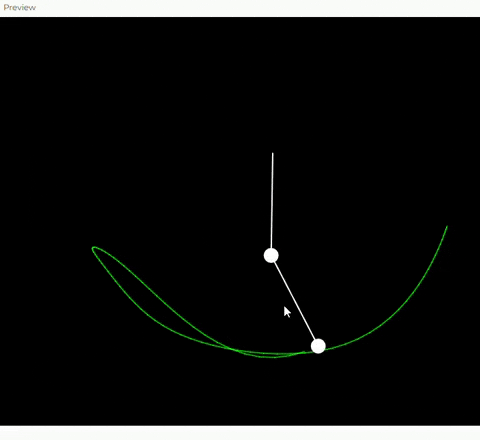Click the empty black area above the pendulum
The width and height of the screenshot is (480, 440).
pos(240,83)
